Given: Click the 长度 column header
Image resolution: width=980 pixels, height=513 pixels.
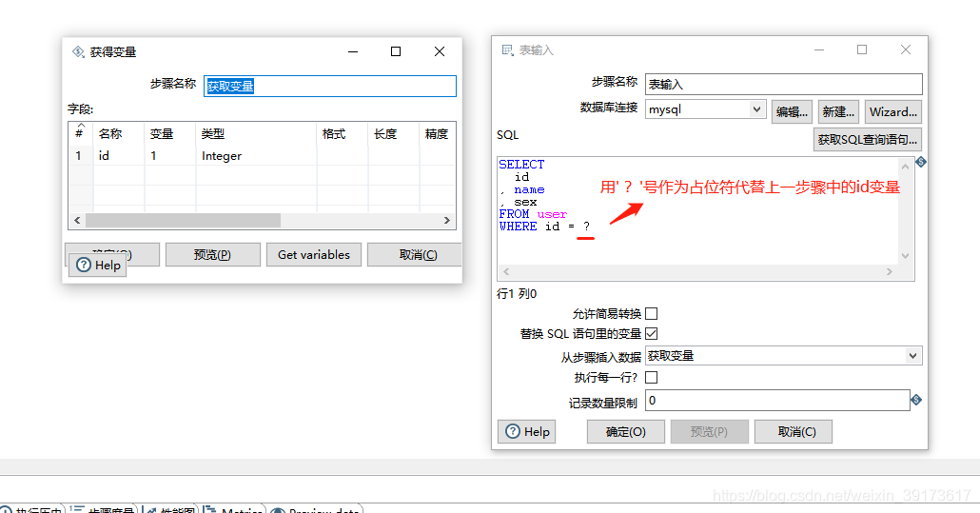Looking at the screenshot, I should tap(394, 133).
